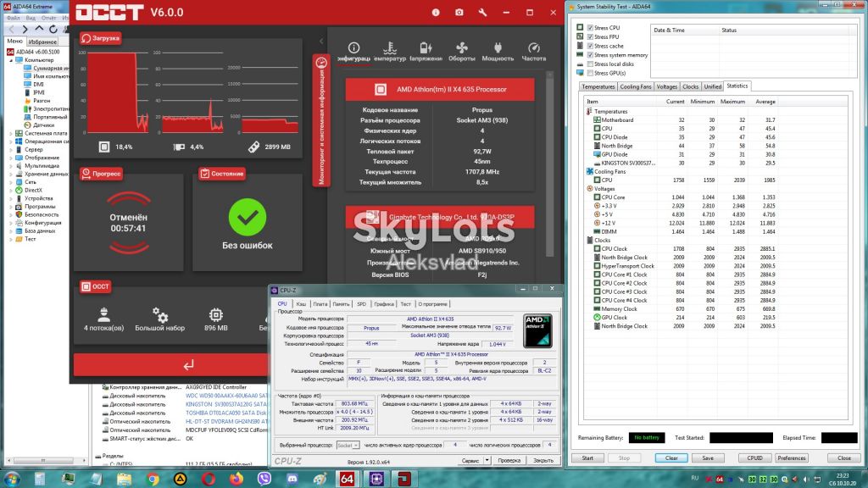Expand the Мультимедиа tree node
868x488 pixels.
[x=10, y=165]
